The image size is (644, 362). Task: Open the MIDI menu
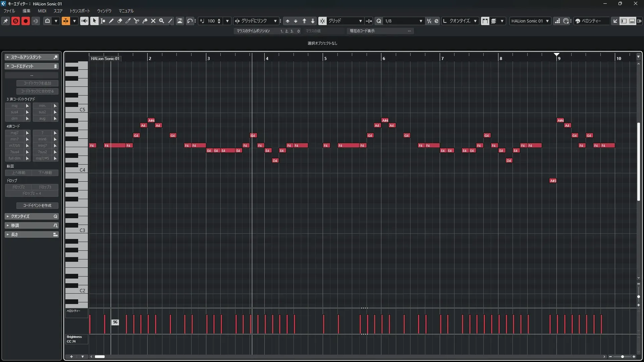coord(42,11)
